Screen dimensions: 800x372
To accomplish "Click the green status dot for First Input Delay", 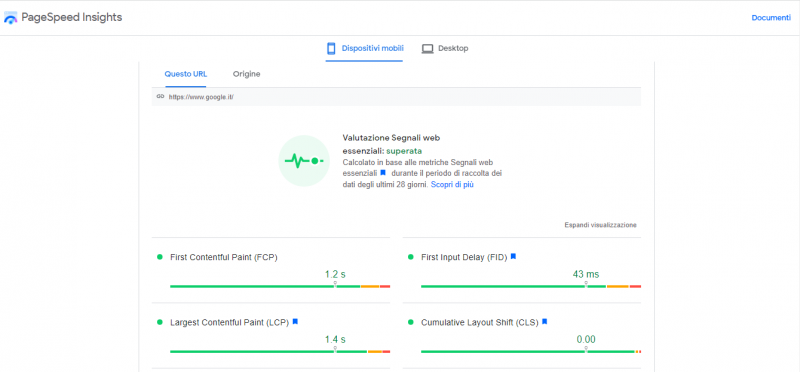I will (x=410, y=257).
